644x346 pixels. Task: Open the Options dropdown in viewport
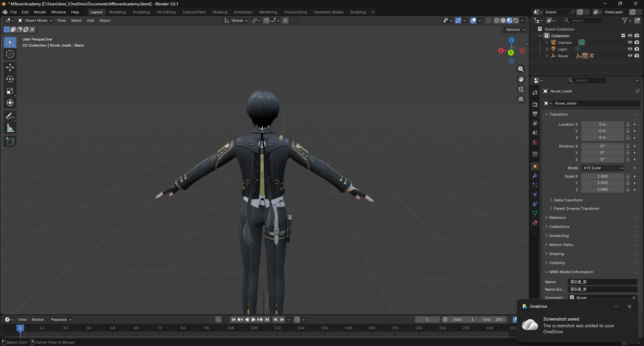pyautogui.click(x=515, y=30)
